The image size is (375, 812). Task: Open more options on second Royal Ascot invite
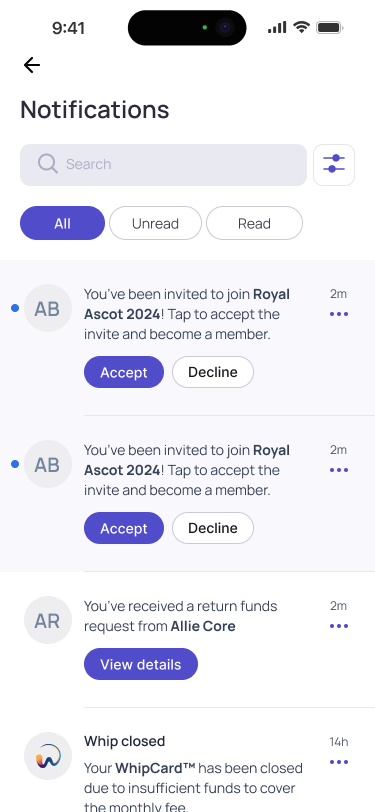point(339,470)
